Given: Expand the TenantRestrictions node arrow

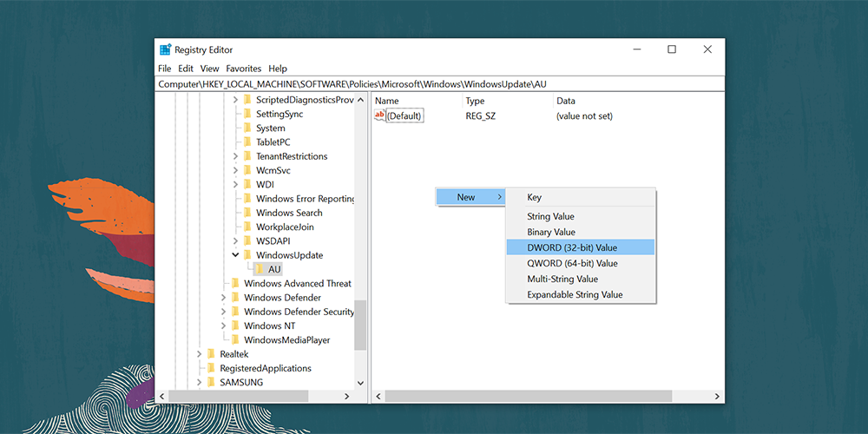Looking at the screenshot, I should click(235, 156).
